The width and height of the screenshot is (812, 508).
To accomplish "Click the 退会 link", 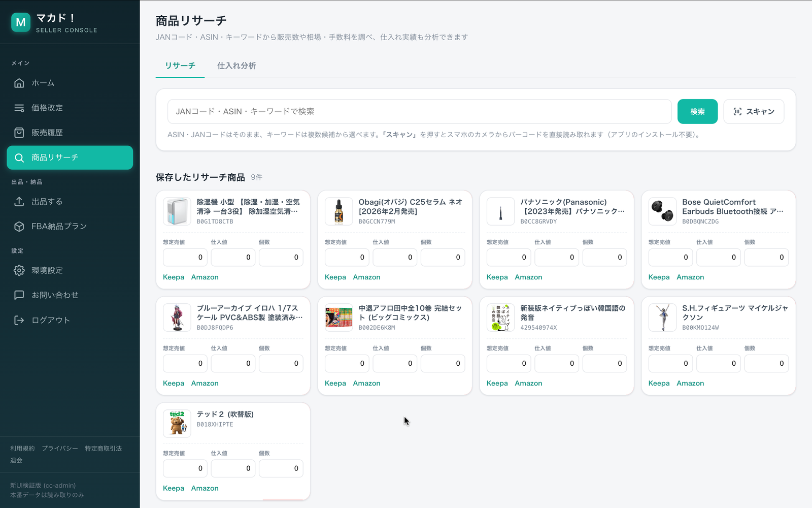I will 16,460.
